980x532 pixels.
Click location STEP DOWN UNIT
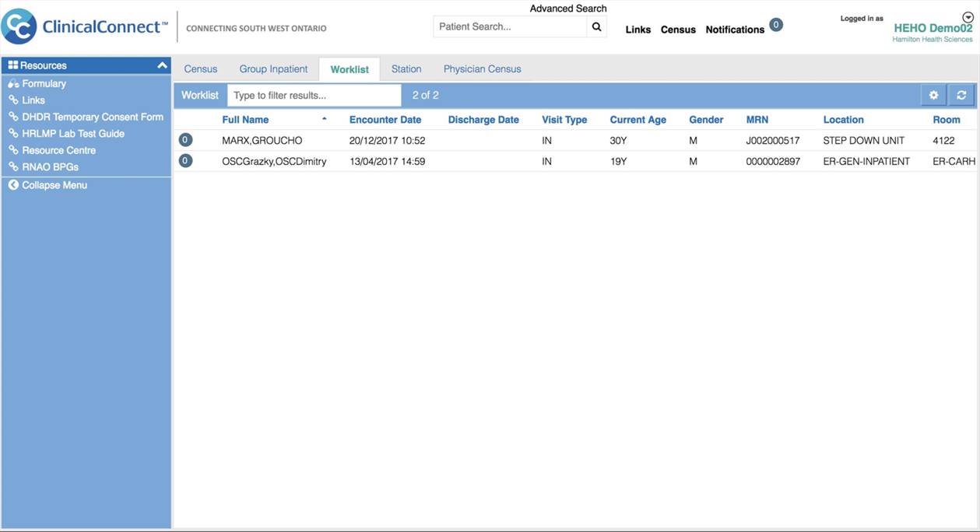pyautogui.click(x=863, y=141)
